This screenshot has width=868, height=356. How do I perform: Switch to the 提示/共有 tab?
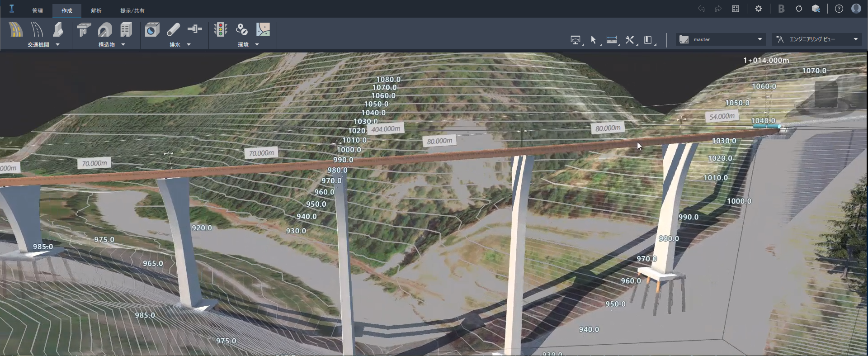(132, 10)
